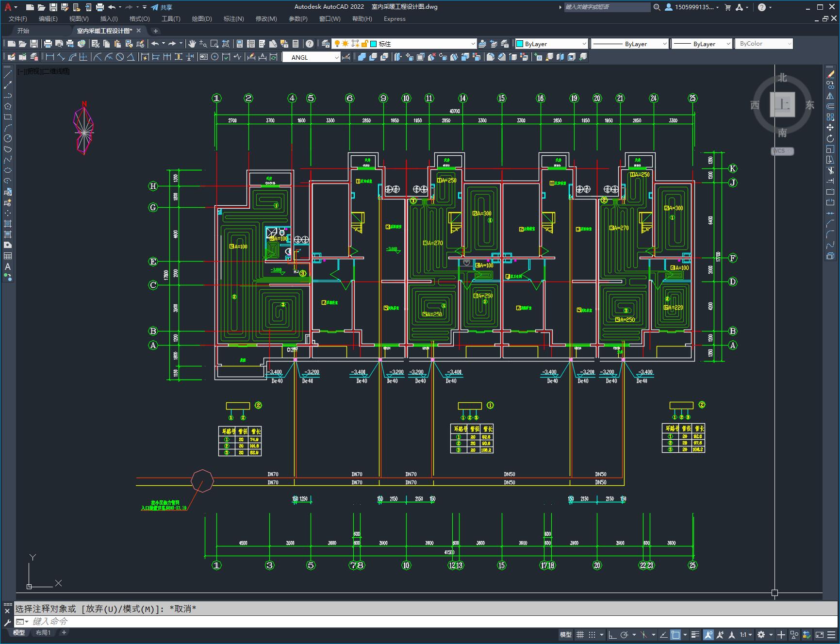Image resolution: width=840 pixels, height=644 pixels.
Task: Click the WCS label under the view cube
Action: coord(782,151)
